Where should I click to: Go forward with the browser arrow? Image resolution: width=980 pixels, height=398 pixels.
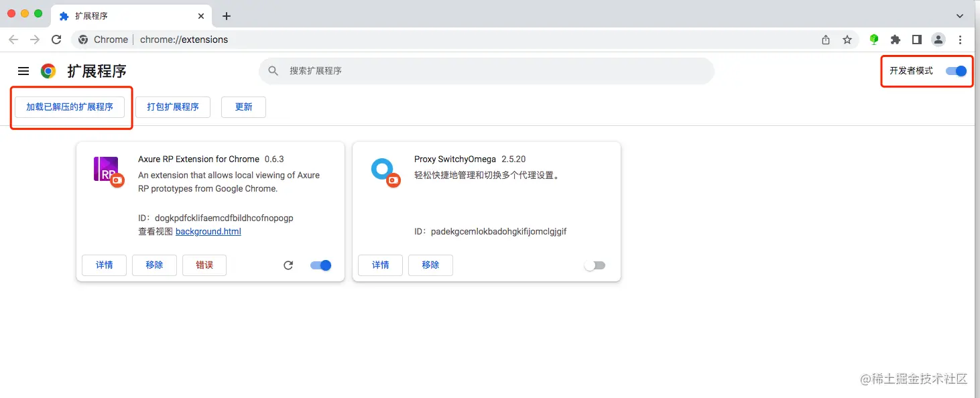pyautogui.click(x=35, y=40)
